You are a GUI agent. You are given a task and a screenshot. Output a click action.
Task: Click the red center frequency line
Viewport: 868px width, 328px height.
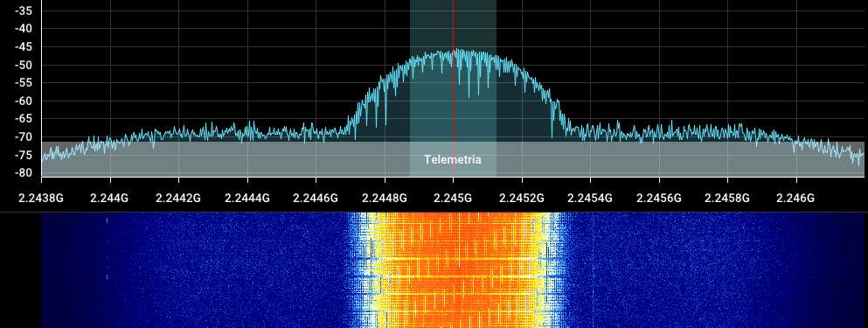pos(454,88)
